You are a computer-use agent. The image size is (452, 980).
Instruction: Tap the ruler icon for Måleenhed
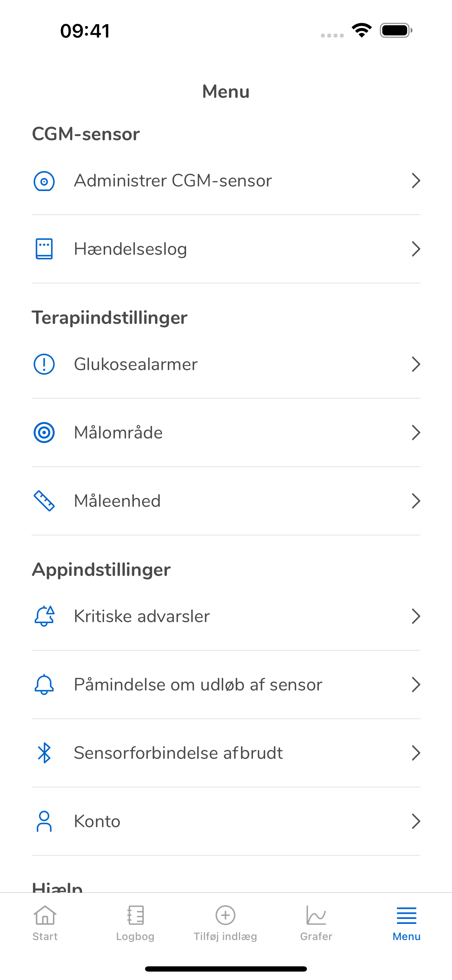click(44, 501)
